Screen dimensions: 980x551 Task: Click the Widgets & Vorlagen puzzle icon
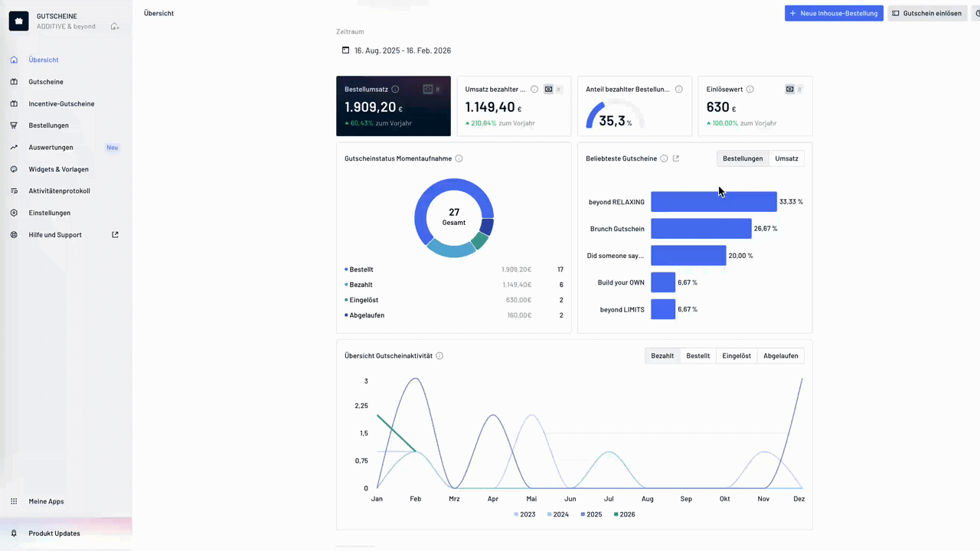click(13, 169)
